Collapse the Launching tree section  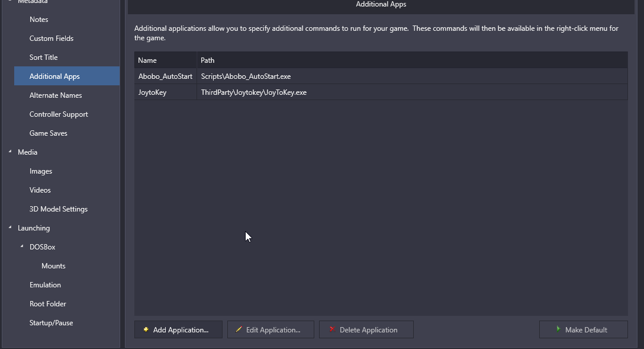tap(10, 228)
